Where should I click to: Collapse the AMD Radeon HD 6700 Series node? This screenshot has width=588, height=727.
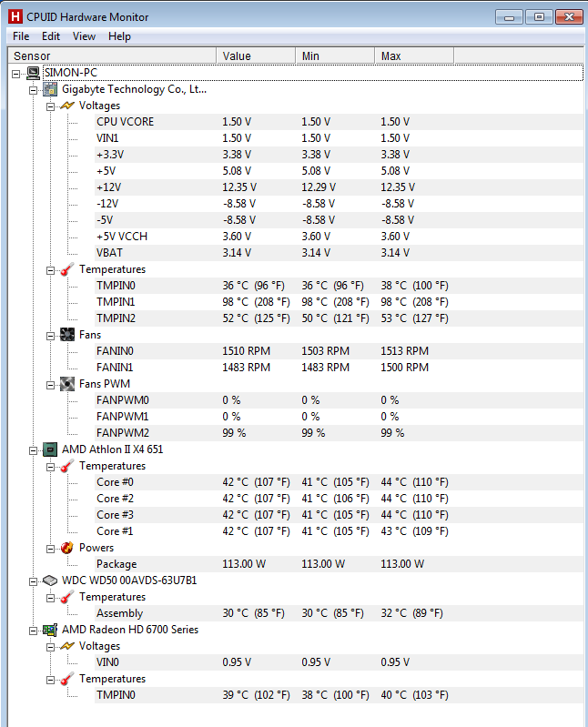33,631
